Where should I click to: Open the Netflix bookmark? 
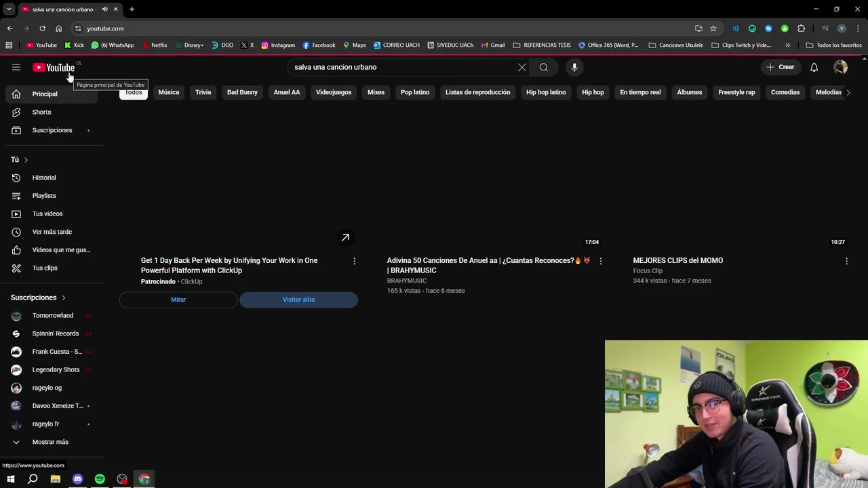[154, 45]
